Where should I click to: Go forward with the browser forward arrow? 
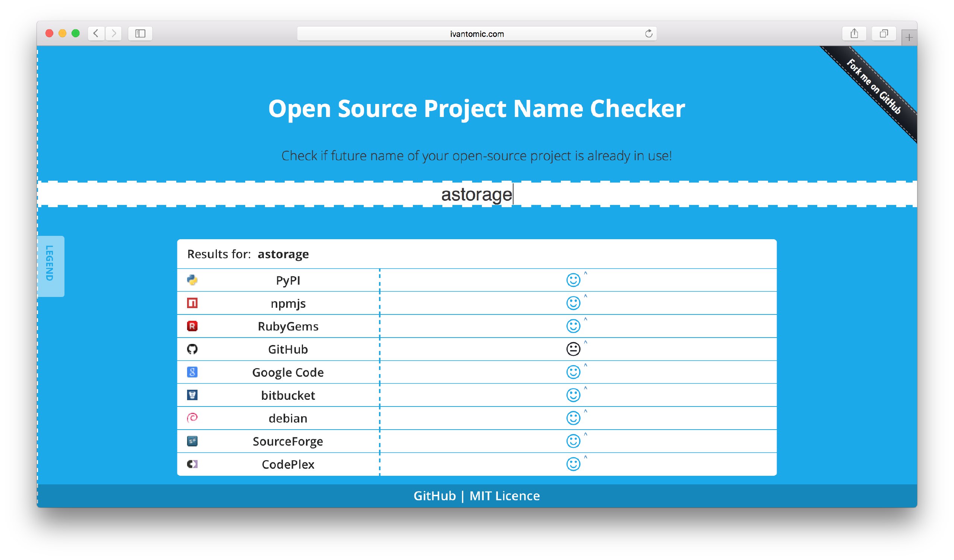(x=114, y=34)
